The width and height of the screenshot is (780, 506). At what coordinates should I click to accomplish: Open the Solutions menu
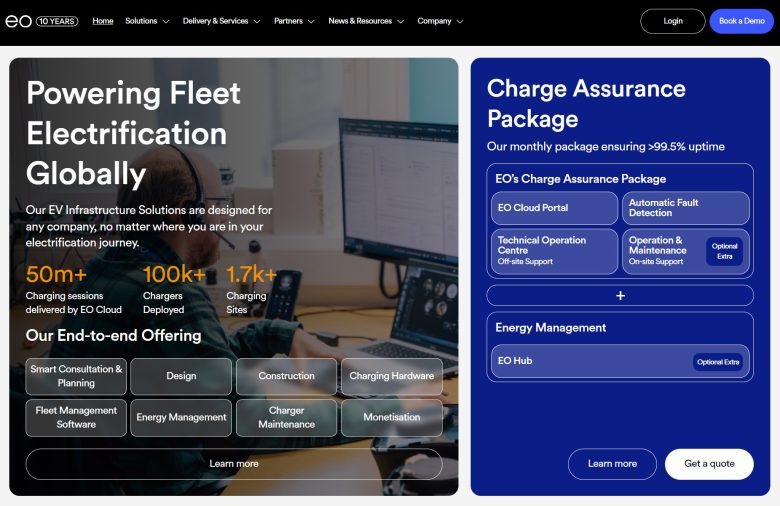coord(141,21)
